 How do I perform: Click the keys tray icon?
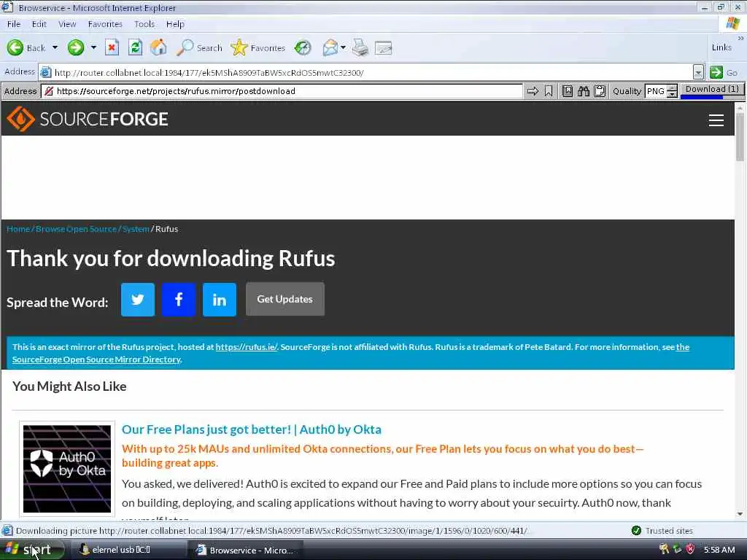(664, 550)
